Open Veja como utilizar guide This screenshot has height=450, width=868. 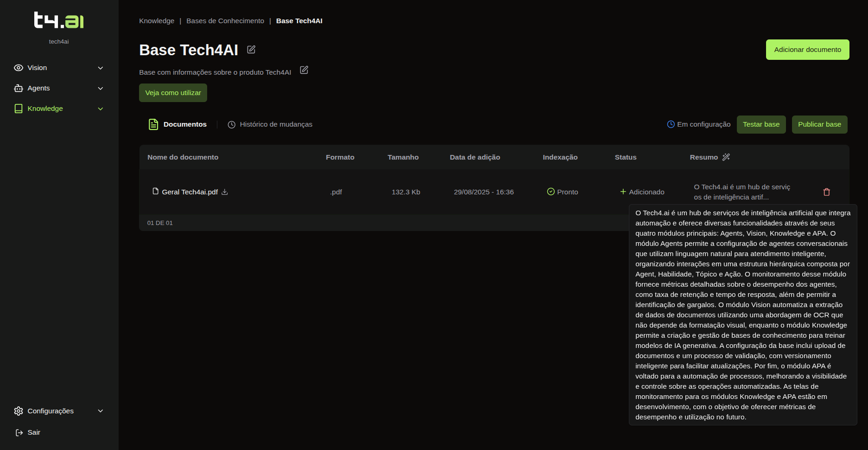[173, 93]
